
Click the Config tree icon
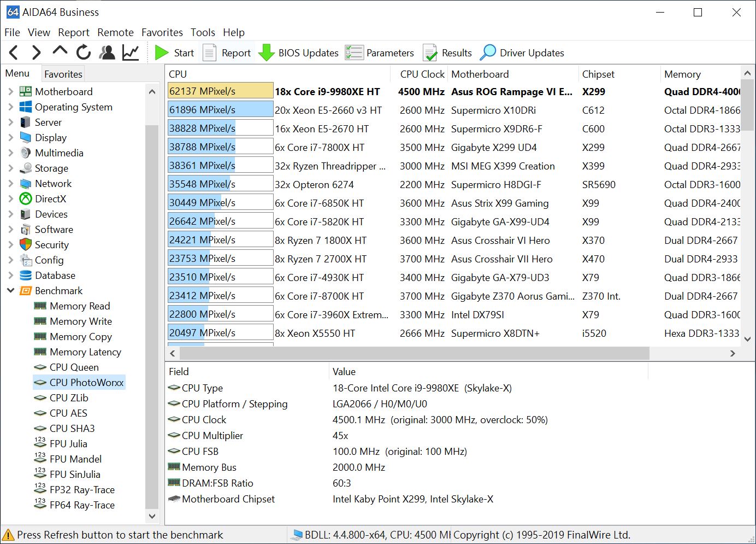point(26,260)
